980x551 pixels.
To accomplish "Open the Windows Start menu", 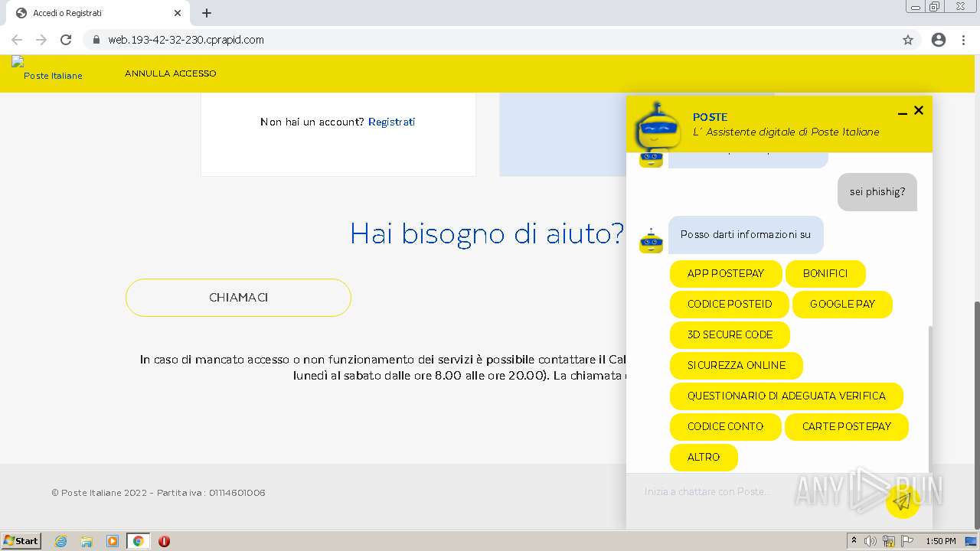I will point(21,540).
